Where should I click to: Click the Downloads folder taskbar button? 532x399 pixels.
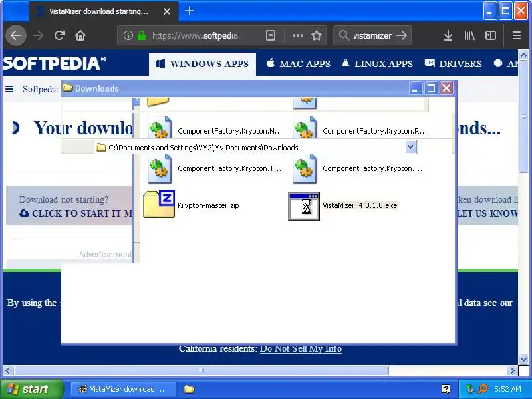[x=189, y=389]
